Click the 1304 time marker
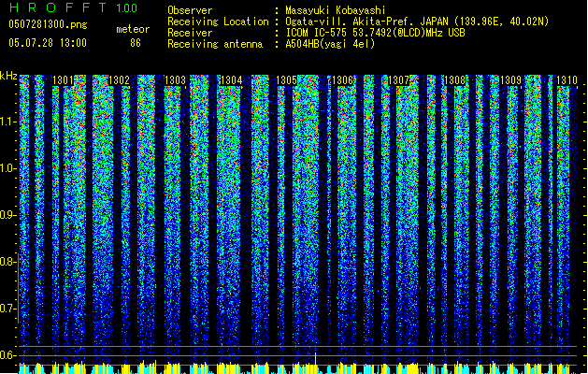 click(232, 80)
